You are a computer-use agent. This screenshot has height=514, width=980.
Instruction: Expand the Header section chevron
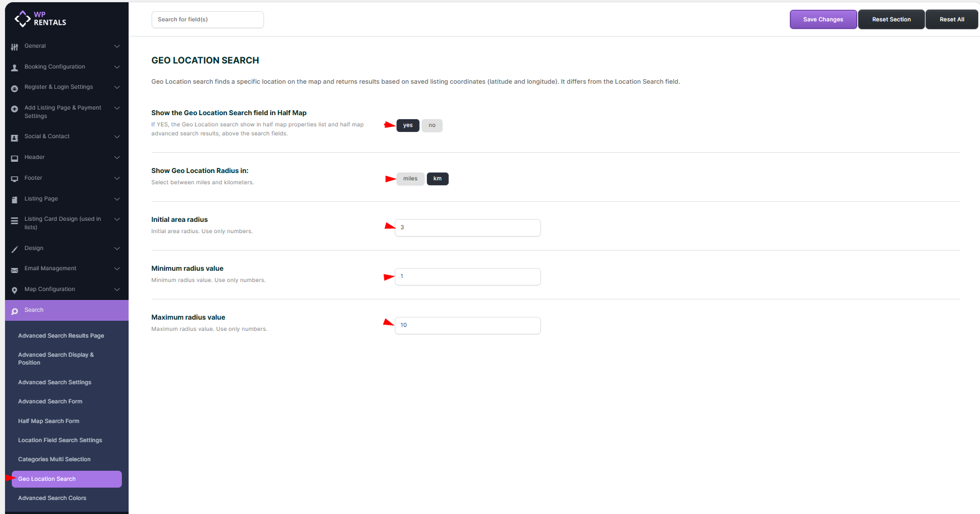point(117,157)
